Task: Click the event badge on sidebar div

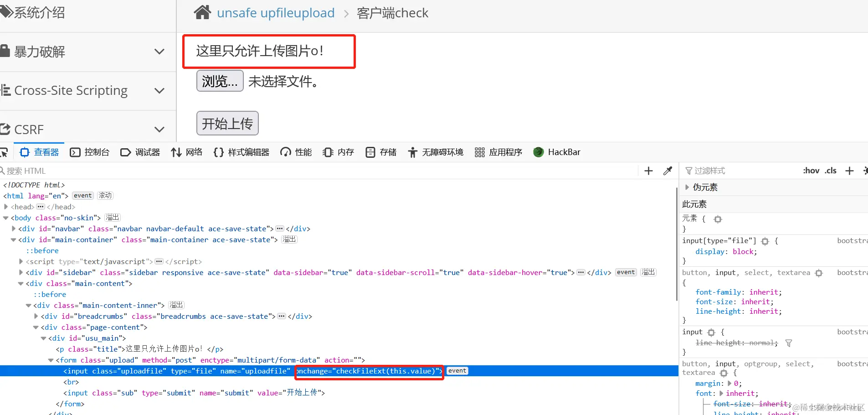Action: coord(626,272)
